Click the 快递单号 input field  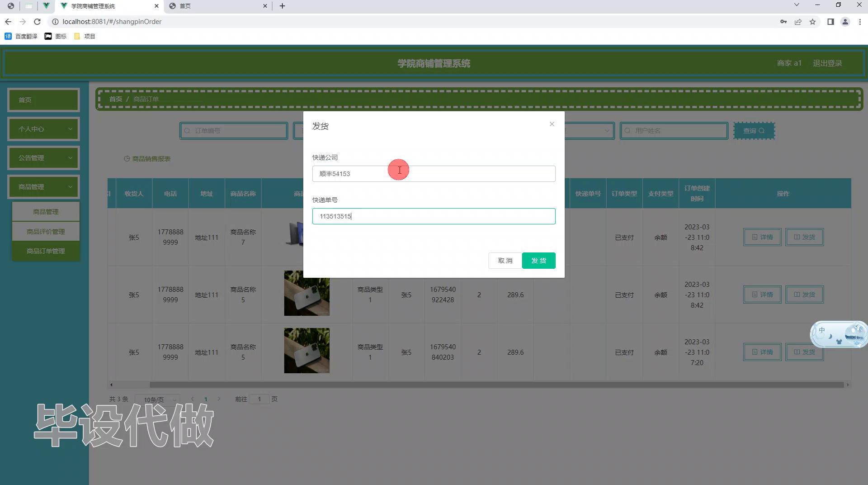tap(434, 216)
